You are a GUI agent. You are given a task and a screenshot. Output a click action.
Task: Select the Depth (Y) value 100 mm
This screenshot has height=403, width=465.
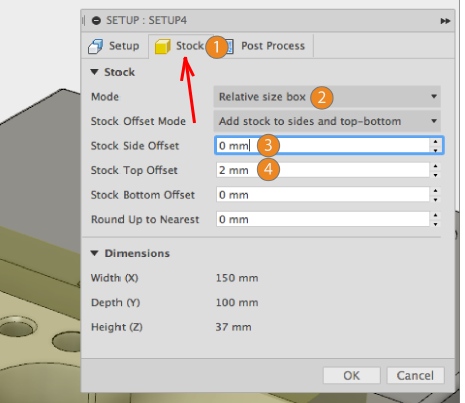[237, 303]
